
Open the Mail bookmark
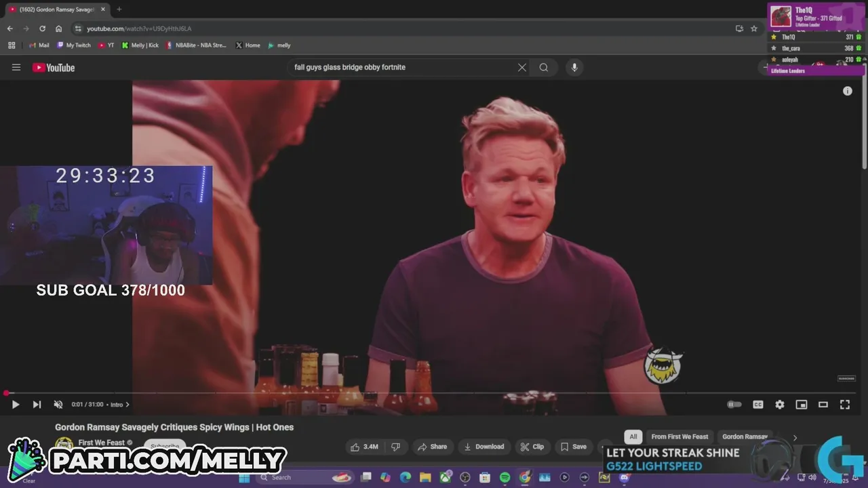point(39,45)
